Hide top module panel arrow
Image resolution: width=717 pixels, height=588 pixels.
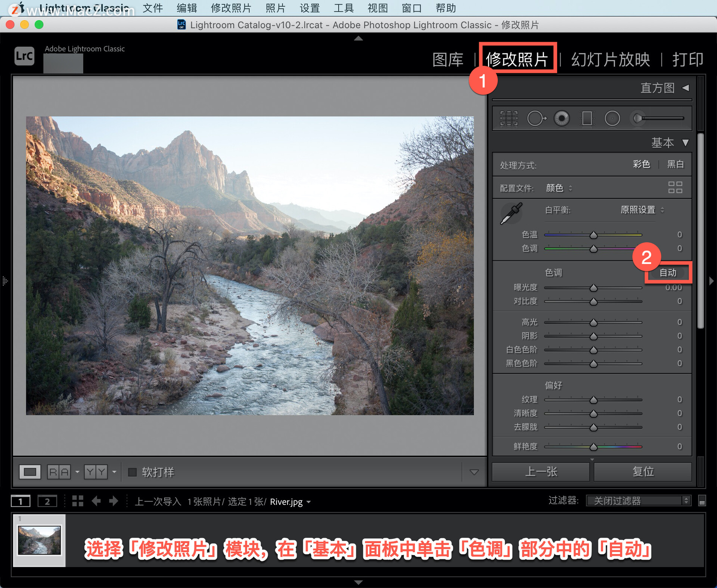pos(358,38)
